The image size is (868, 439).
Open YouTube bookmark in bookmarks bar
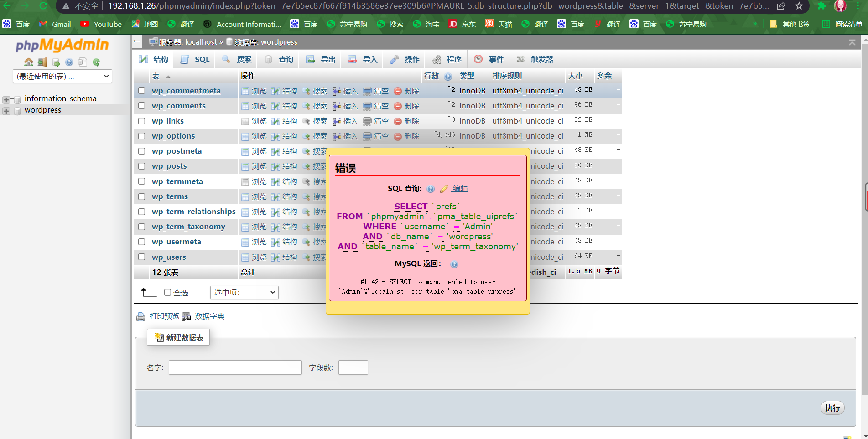pos(101,24)
